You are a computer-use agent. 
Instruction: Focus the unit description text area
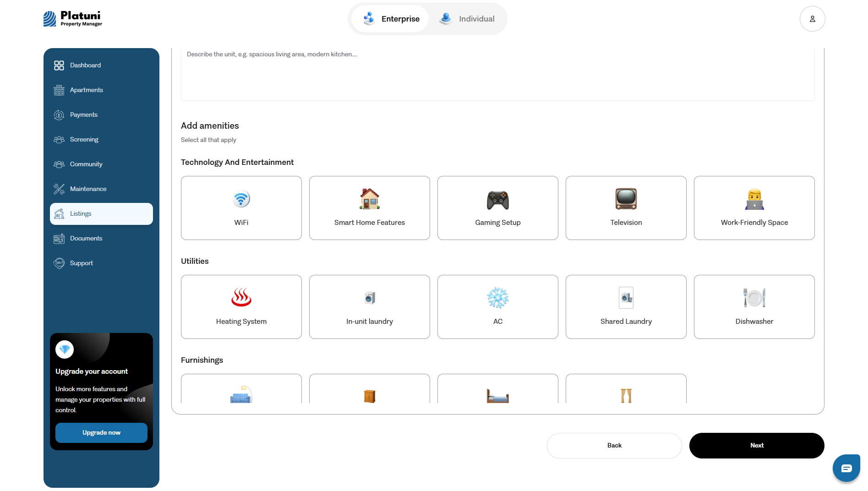pyautogui.click(x=498, y=74)
